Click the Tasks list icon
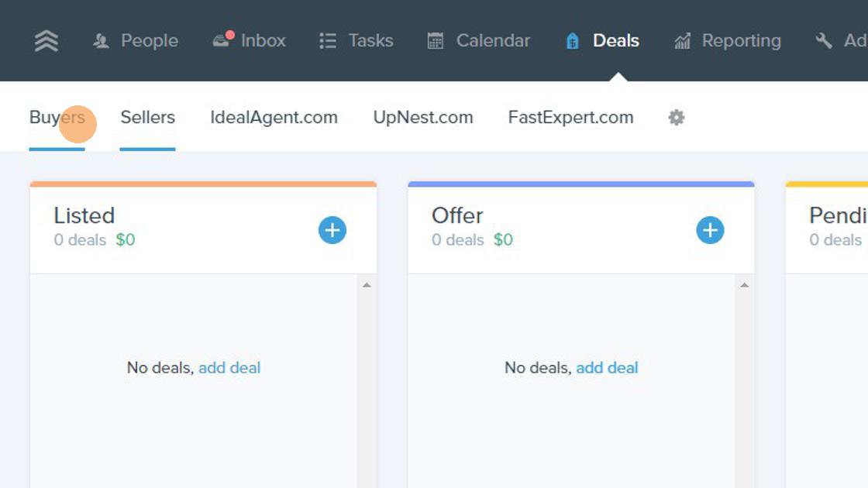 328,41
